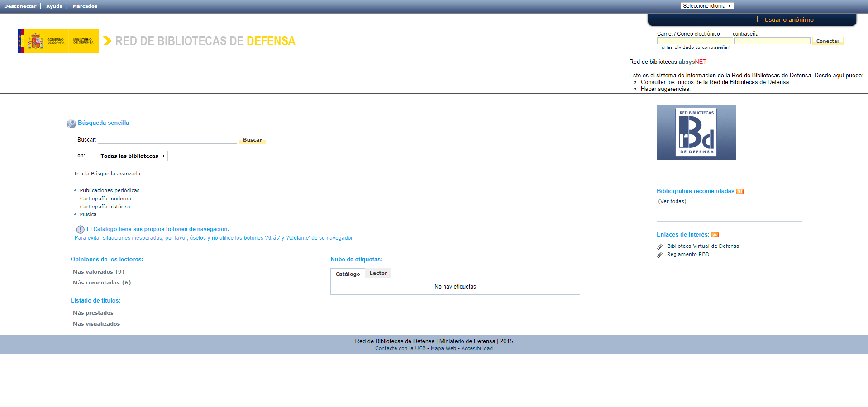Click the RSS icon beside Enlaces de interés
The width and height of the screenshot is (868, 407).
point(715,235)
